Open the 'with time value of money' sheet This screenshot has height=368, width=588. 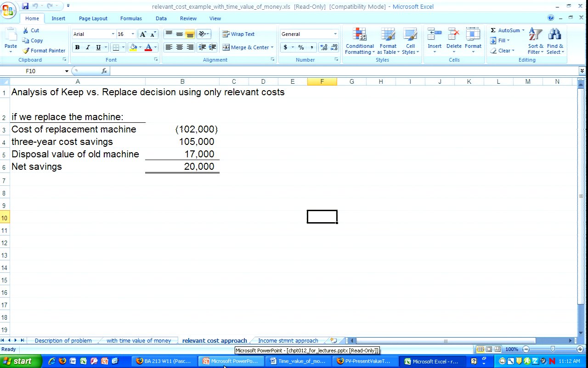click(138, 341)
